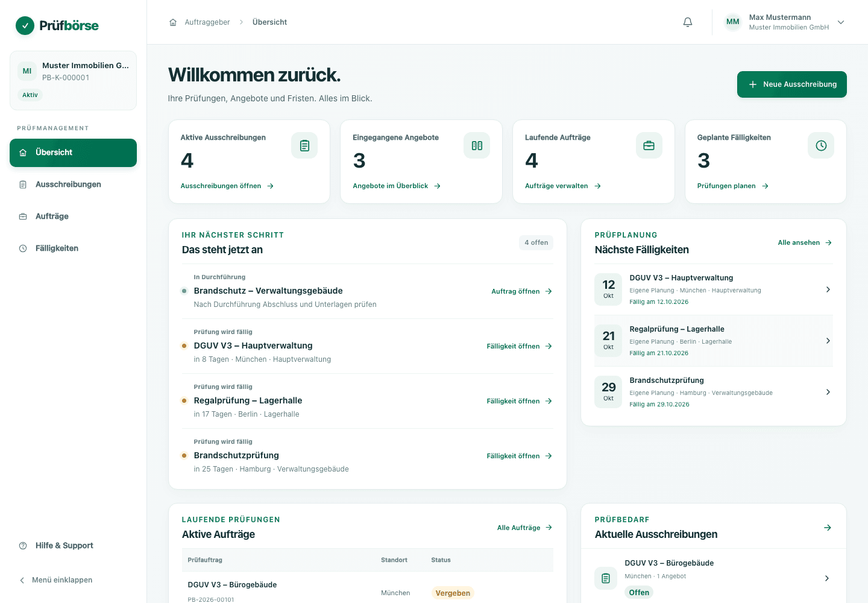Open the Muster Immobilien company card

pyautogui.click(x=73, y=80)
